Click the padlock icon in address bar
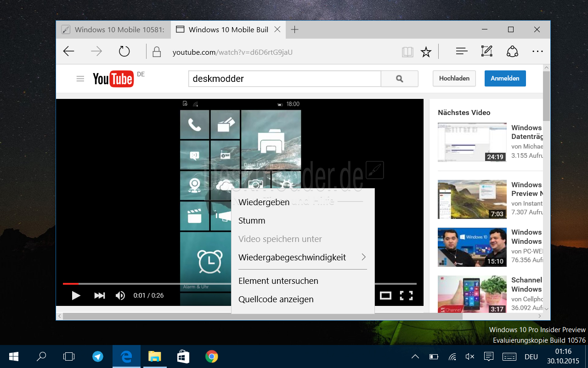Screen dimensions: 588x368 pyautogui.click(x=157, y=52)
